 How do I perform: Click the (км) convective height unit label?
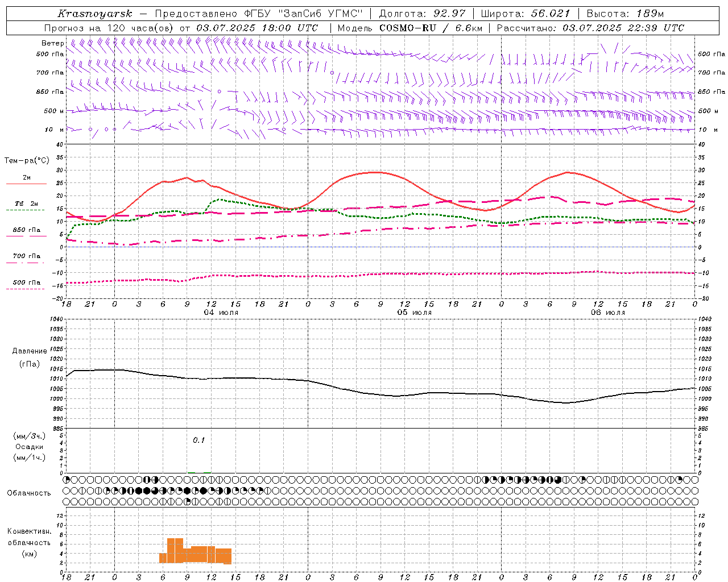click(29, 554)
